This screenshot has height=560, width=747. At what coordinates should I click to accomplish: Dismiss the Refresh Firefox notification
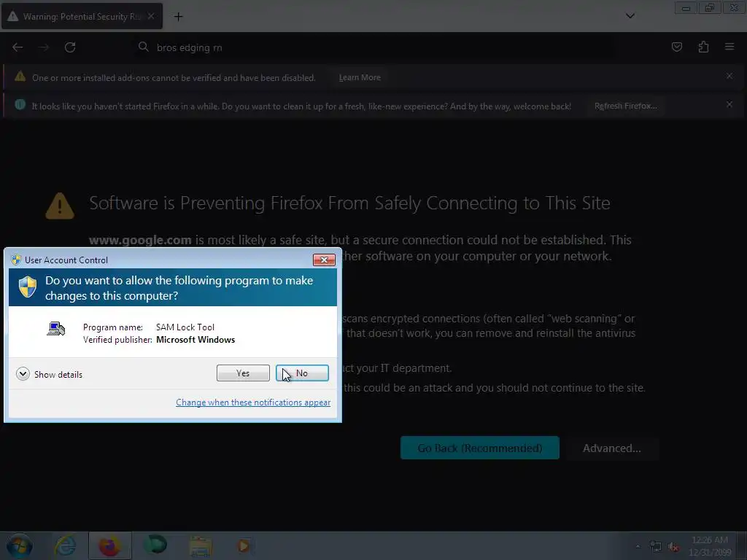pyautogui.click(x=729, y=104)
